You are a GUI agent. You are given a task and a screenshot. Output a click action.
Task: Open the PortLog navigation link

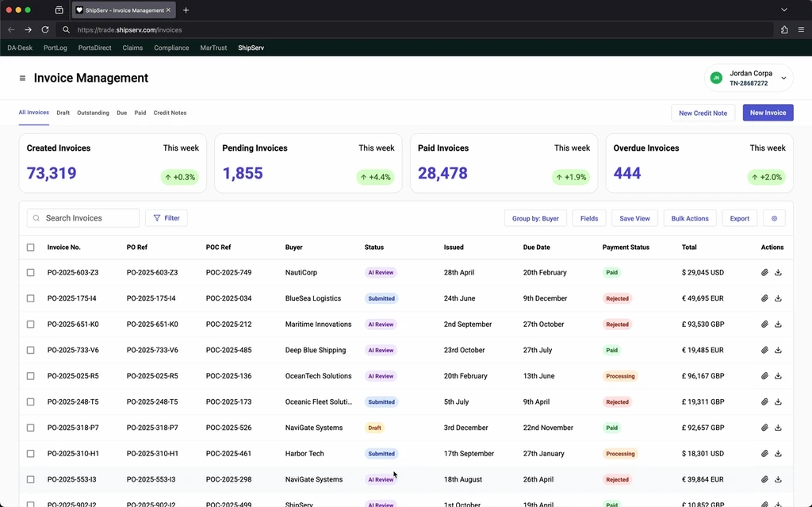[56, 48]
